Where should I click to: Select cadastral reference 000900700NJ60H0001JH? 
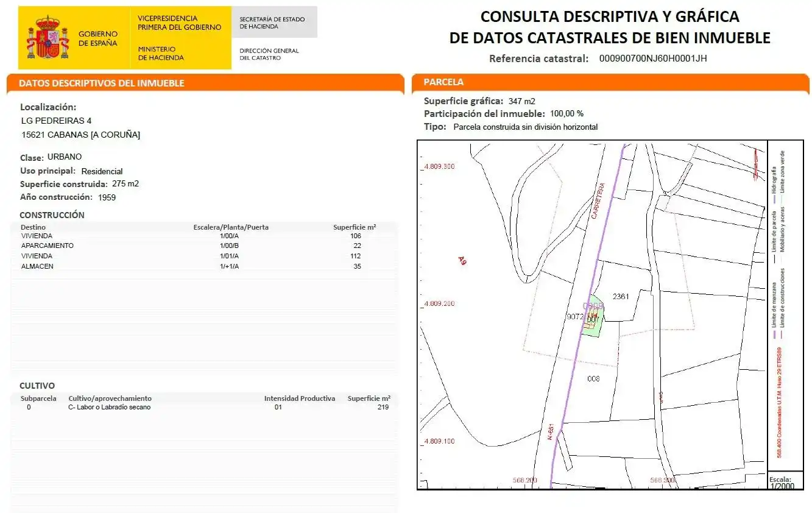(x=653, y=58)
